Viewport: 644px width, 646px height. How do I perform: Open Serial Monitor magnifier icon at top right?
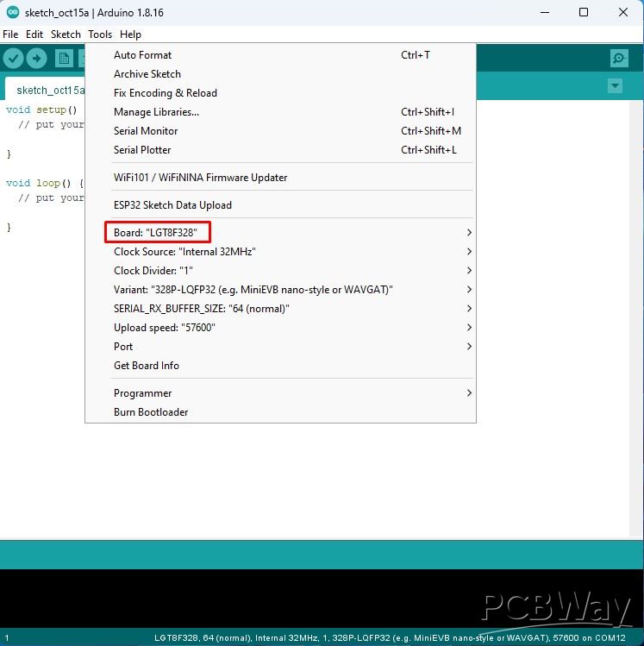pyautogui.click(x=619, y=58)
